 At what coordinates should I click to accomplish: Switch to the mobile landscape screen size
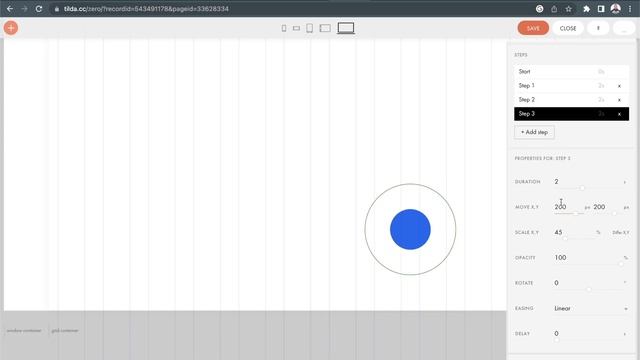click(x=296, y=28)
